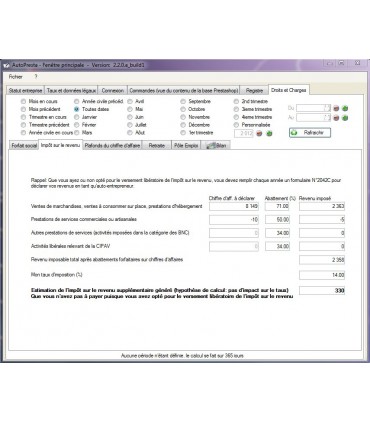Click the green increment icon beside the 2012 year field
Image resolution: width=370 pixels, height=423 pixels.
click(x=269, y=133)
